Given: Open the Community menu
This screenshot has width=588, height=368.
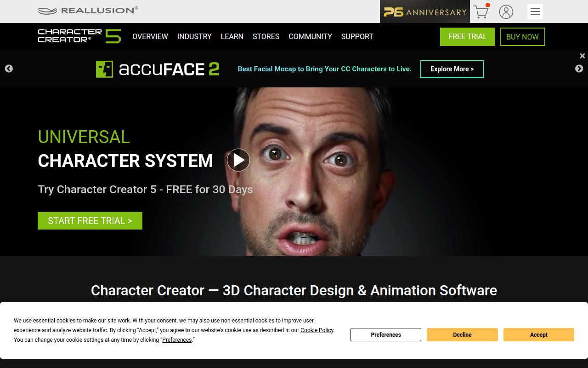Looking at the screenshot, I should click(x=310, y=36).
